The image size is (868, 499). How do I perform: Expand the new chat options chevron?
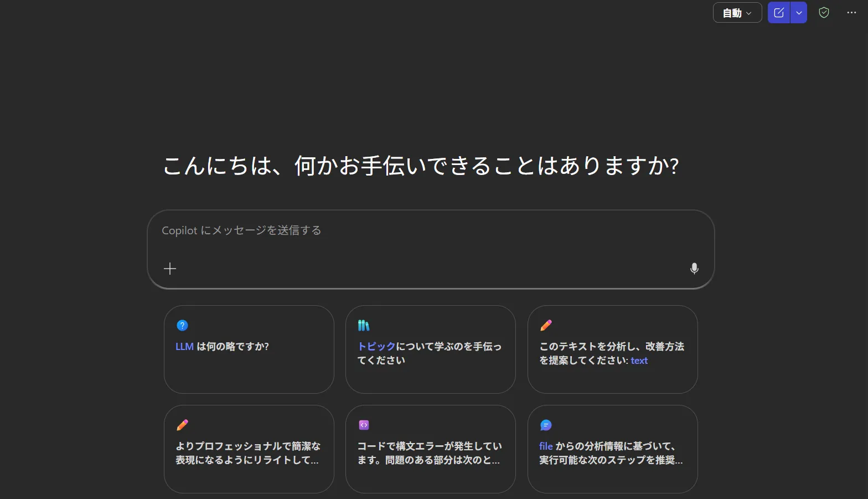(799, 13)
